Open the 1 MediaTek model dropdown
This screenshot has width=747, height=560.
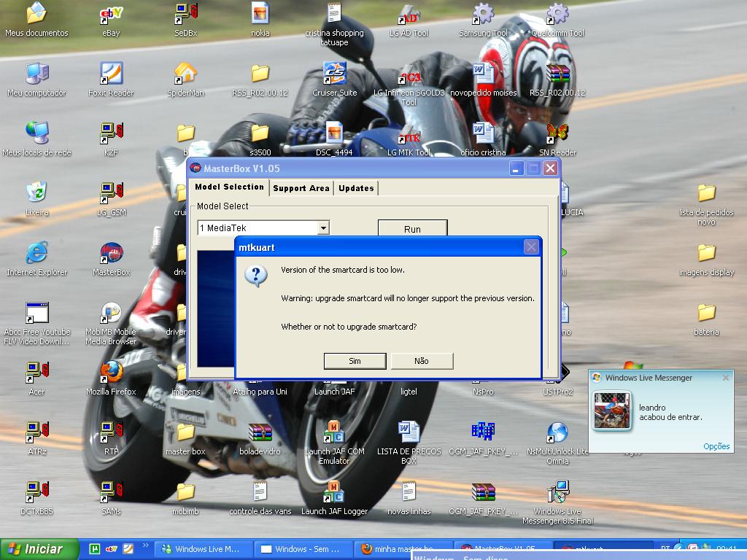323,227
